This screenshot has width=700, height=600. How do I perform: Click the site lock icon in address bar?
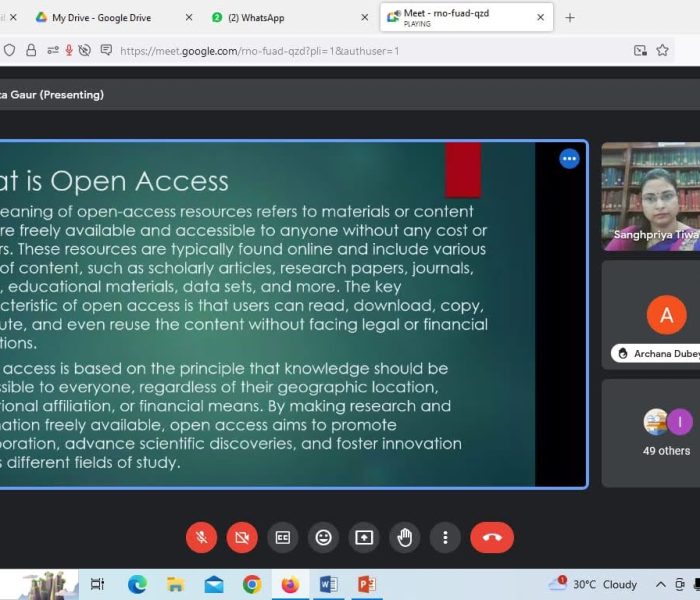coord(31,50)
